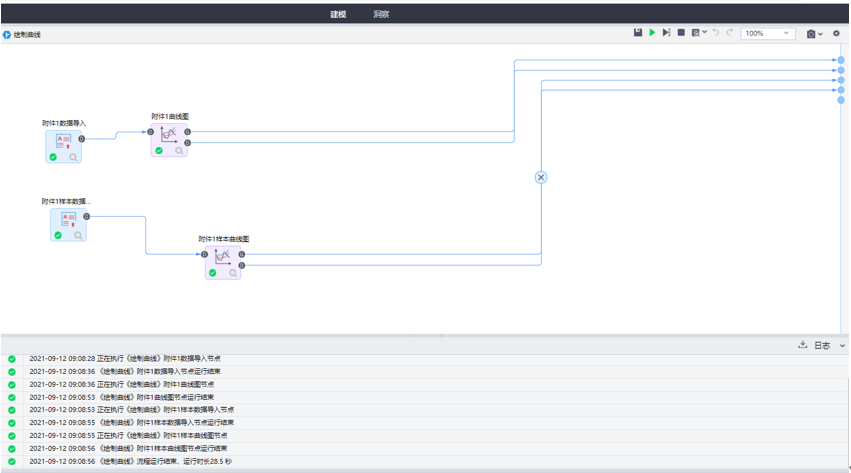
Task: Expand the camera snapshot dropdown
Action: [x=815, y=34]
